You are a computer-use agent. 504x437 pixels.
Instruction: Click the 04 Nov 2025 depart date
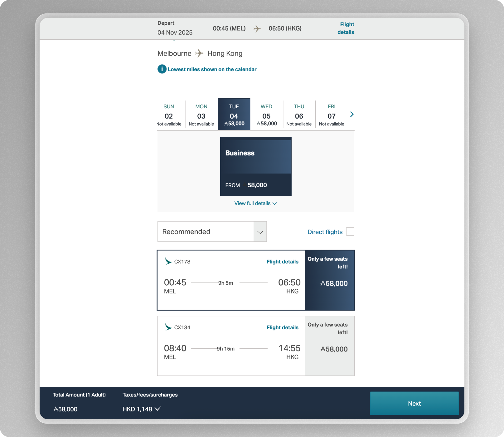175,32
